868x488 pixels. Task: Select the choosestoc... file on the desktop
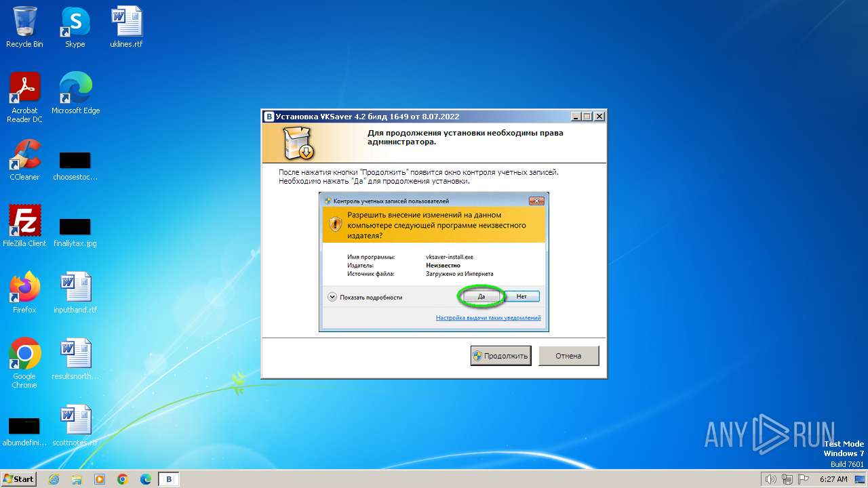(x=75, y=165)
